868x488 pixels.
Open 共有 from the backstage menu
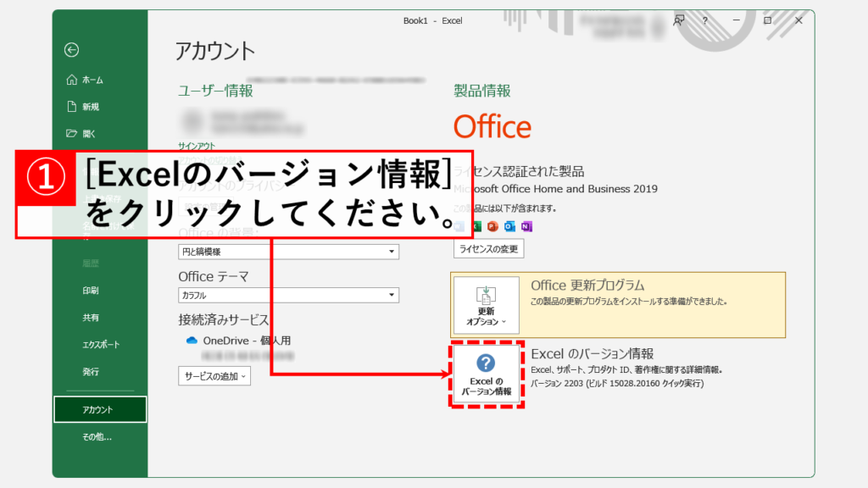coord(91,318)
